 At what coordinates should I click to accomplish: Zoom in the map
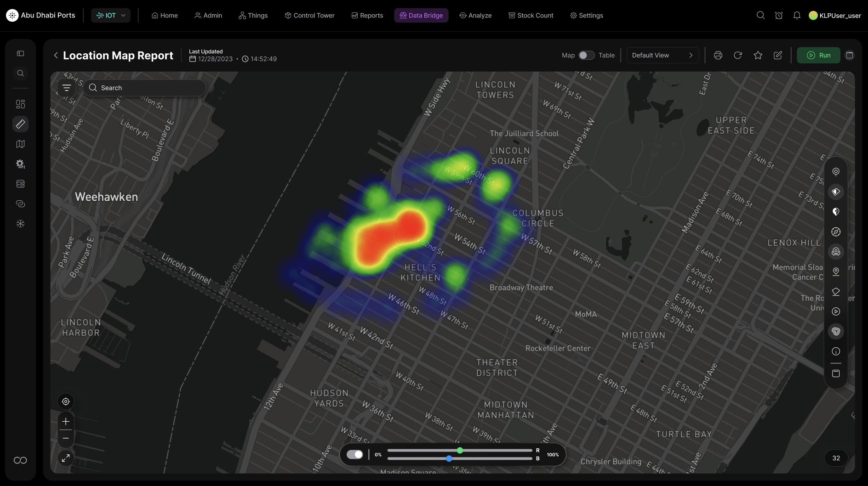66,421
